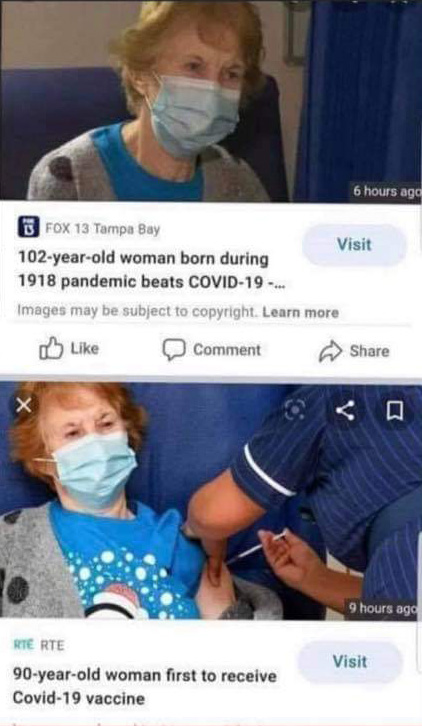422x726 pixels.
Task: Open the 102-year-old woman headline
Action: [151, 270]
